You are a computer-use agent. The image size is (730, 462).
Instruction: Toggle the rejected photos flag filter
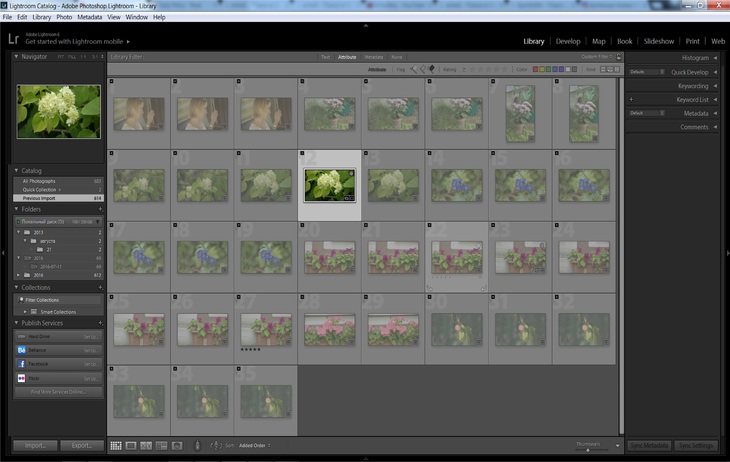431,70
